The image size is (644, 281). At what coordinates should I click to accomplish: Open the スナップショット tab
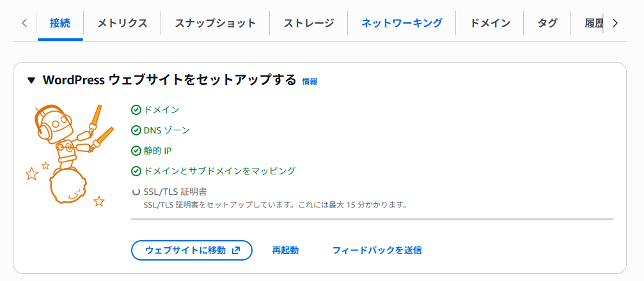216,23
